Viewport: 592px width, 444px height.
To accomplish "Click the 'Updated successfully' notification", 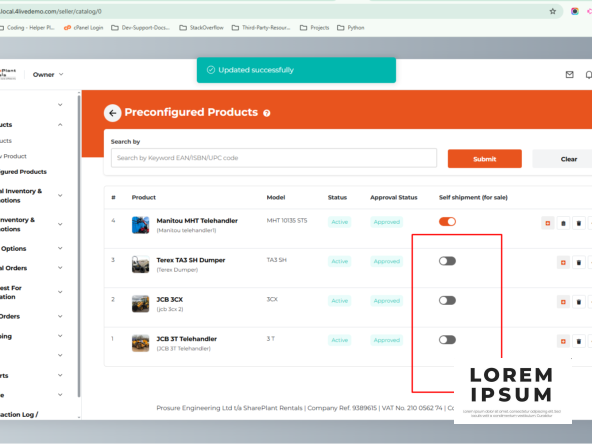I will click(x=296, y=70).
